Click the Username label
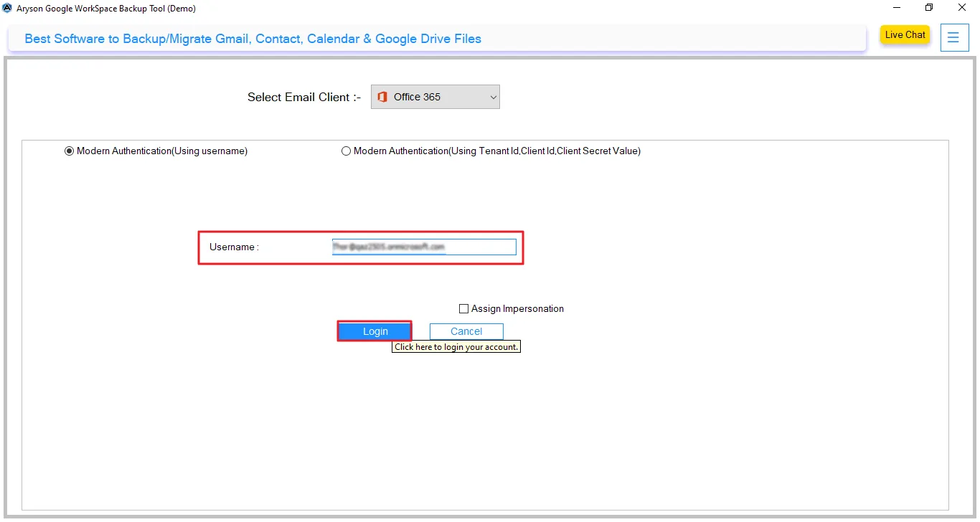980x522 pixels. pos(234,247)
